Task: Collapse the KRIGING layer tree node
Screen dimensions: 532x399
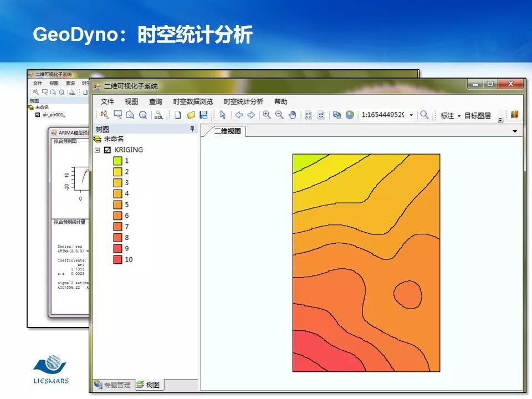Action: tap(98, 150)
